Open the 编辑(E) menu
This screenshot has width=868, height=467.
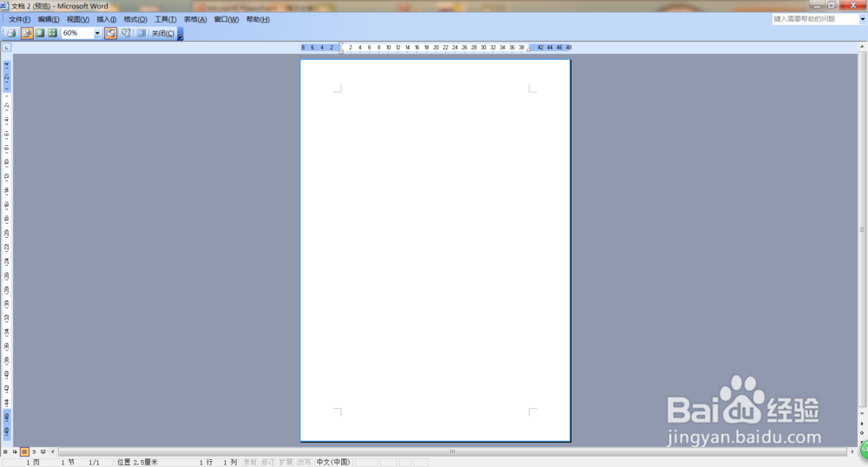pyautogui.click(x=48, y=19)
